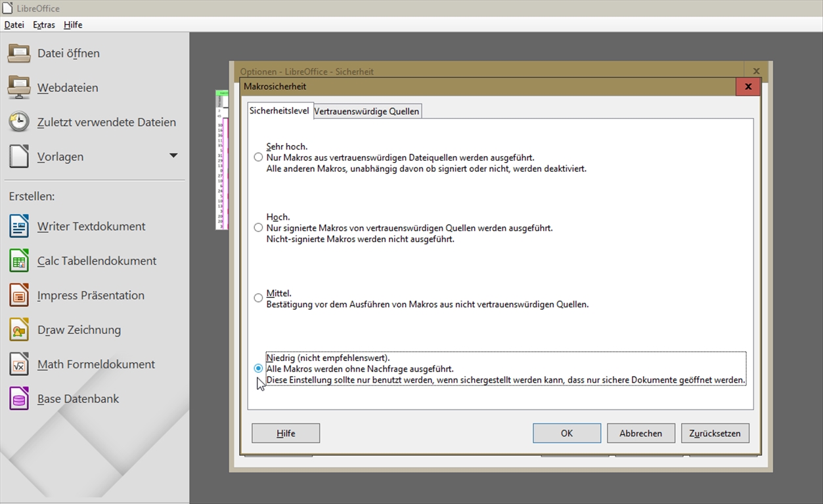The height and width of the screenshot is (504, 823).
Task: Click the text 'Nicht-signierte Makros werden nicht ausgeführt.'
Action: click(x=360, y=239)
